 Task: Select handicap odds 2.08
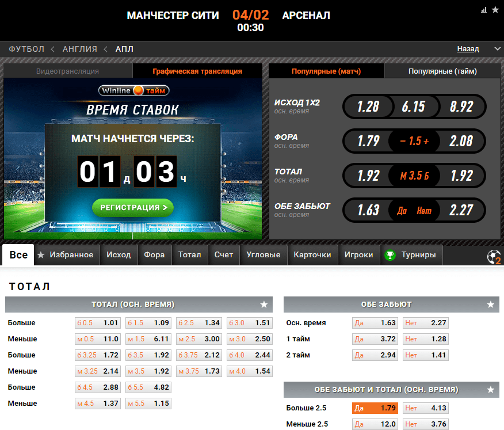[461, 141]
